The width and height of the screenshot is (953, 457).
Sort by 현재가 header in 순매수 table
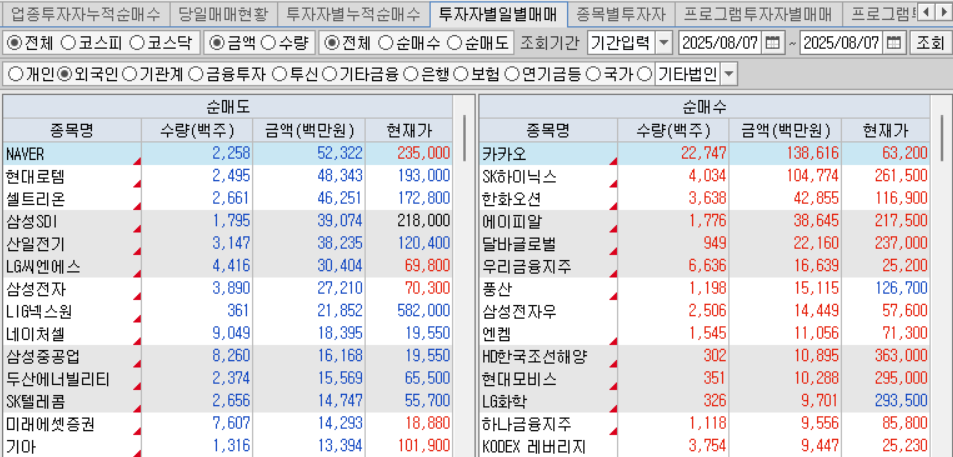pos(884,130)
